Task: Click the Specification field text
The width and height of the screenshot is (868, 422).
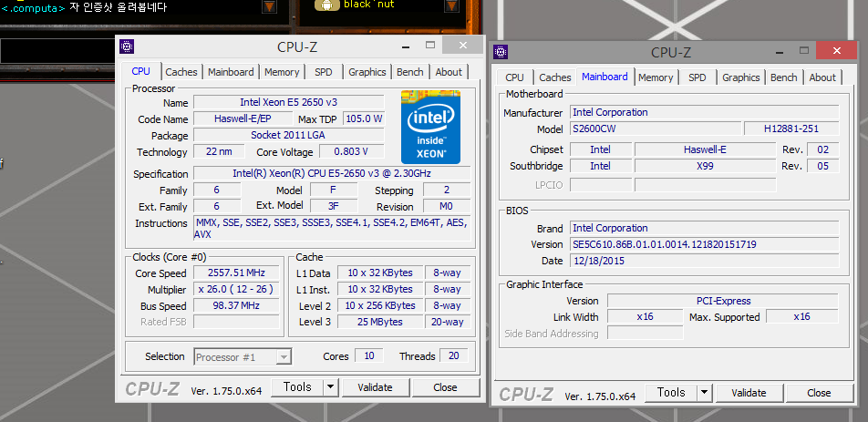Action: (332, 173)
